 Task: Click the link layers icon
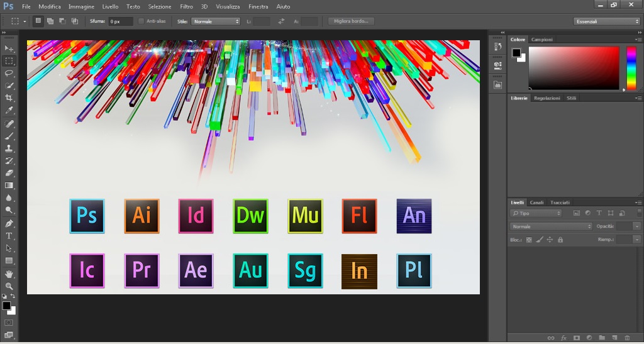(551, 338)
